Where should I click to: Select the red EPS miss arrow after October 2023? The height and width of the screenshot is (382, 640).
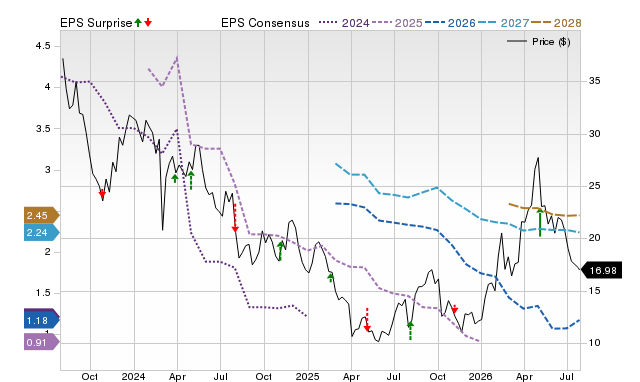coord(102,193)
